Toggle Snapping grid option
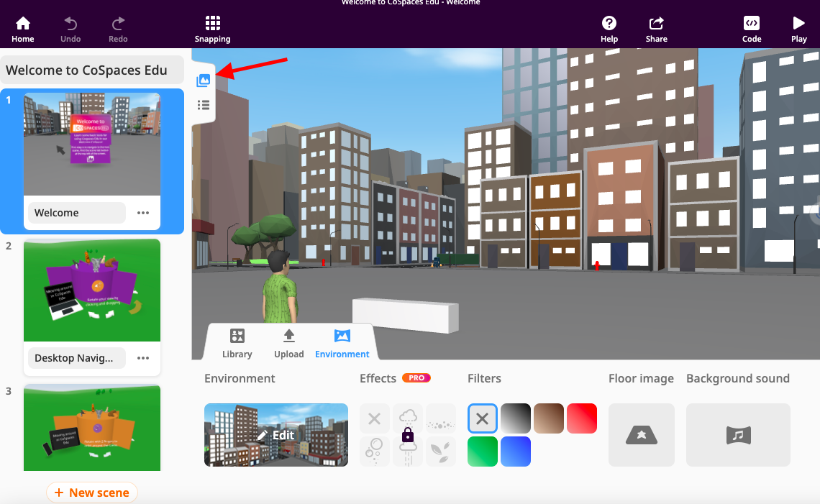Screen dimensions: 820x504 (x=212, y=29)
